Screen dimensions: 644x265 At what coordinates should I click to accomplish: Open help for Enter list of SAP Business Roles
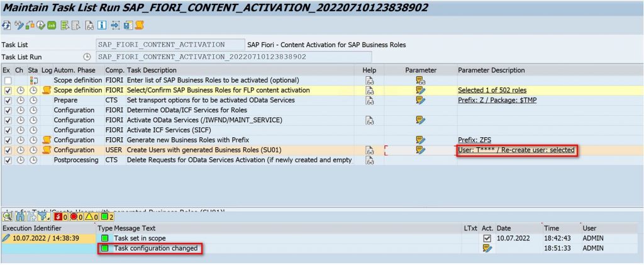370,81
